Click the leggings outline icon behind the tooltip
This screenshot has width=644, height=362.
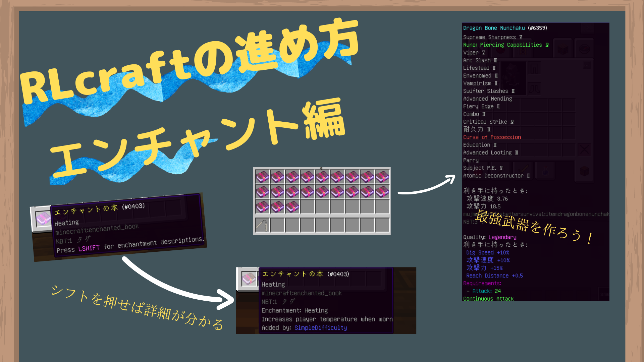click(x=534, y=68)
